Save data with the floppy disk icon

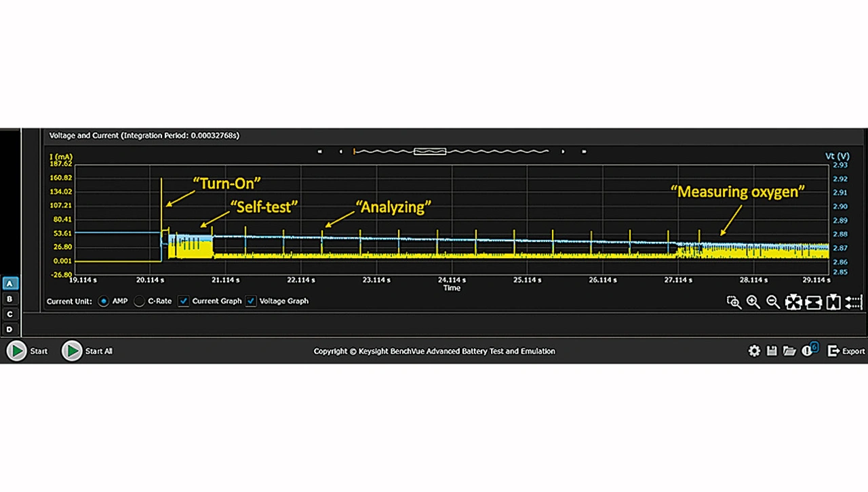772,350
